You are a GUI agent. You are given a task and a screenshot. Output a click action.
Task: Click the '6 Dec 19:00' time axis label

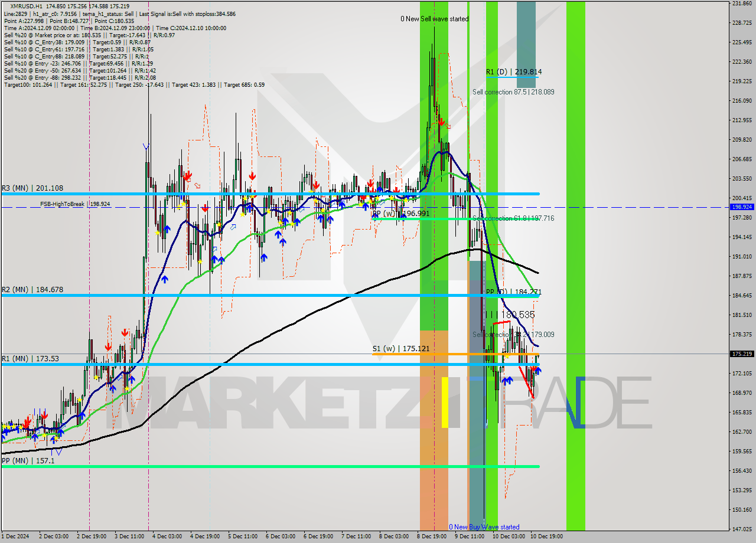coord(318,537)
